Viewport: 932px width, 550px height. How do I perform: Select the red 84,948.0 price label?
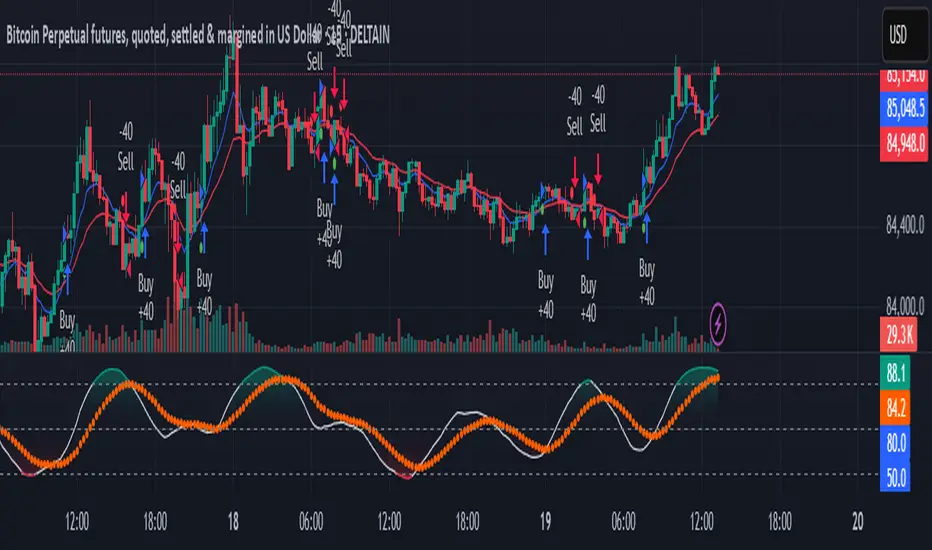pyautogui.click(x=905, y=143)
